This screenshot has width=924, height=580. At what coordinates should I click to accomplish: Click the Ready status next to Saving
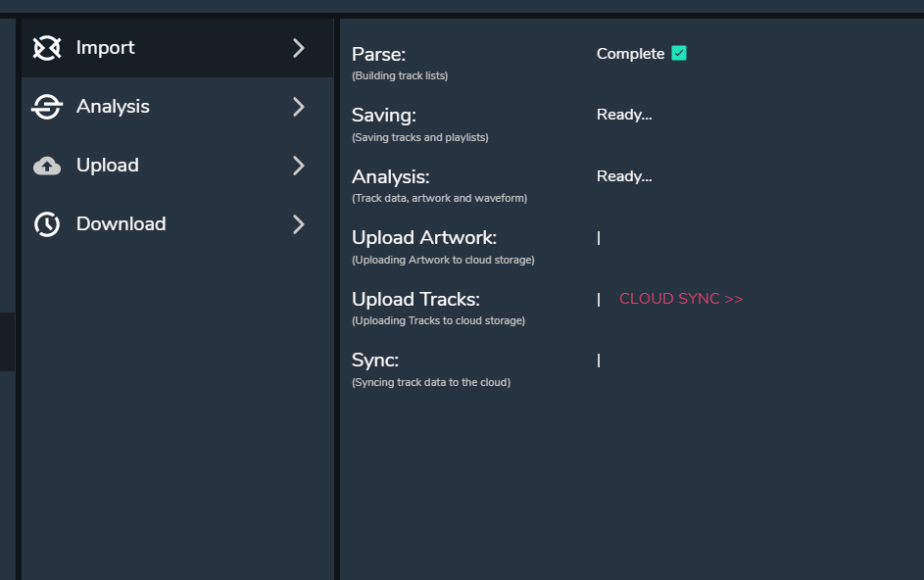click(x=624, y=115)
